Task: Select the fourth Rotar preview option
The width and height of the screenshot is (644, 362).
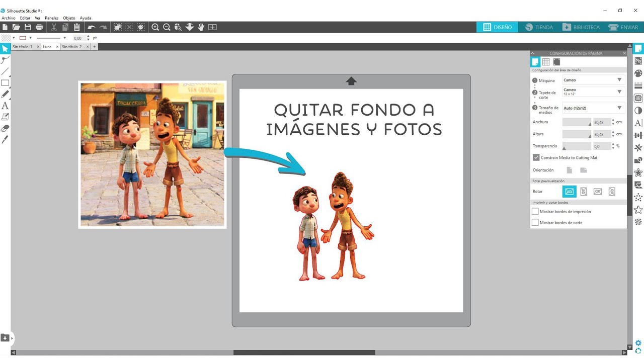Action: coord(612,192)
